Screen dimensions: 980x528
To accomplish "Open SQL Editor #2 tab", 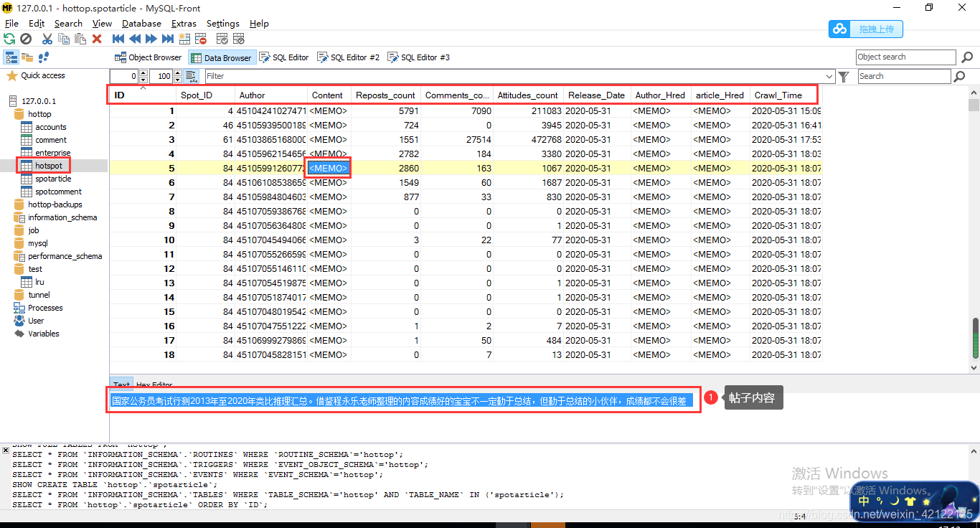I will tap(349, 57).
